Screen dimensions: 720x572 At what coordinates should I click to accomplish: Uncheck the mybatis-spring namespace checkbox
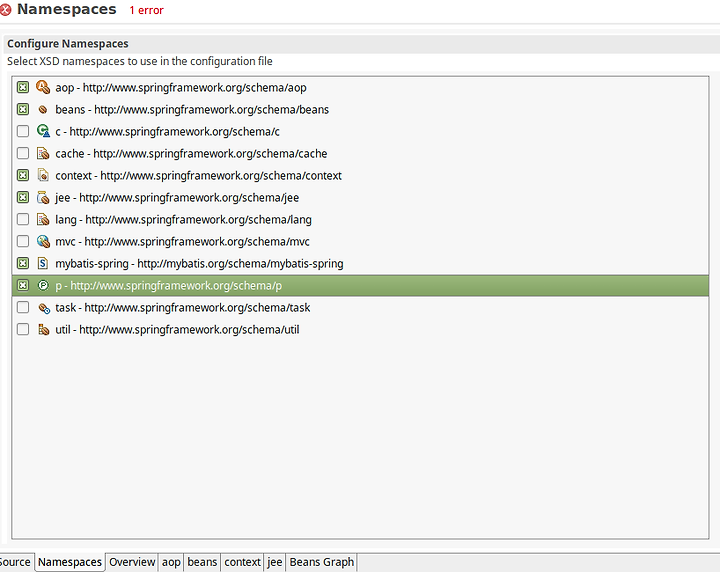[23, 264]
